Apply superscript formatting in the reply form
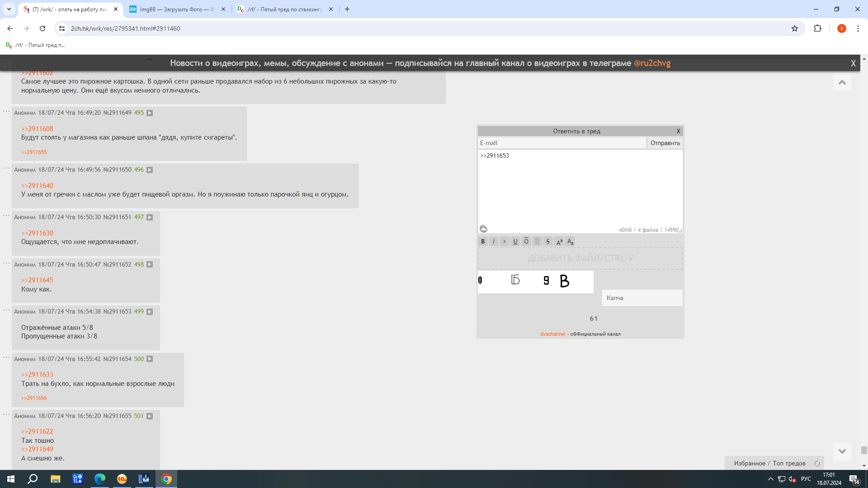The width and height of the screenshot is (868, 488). click(x=559, y=241)
